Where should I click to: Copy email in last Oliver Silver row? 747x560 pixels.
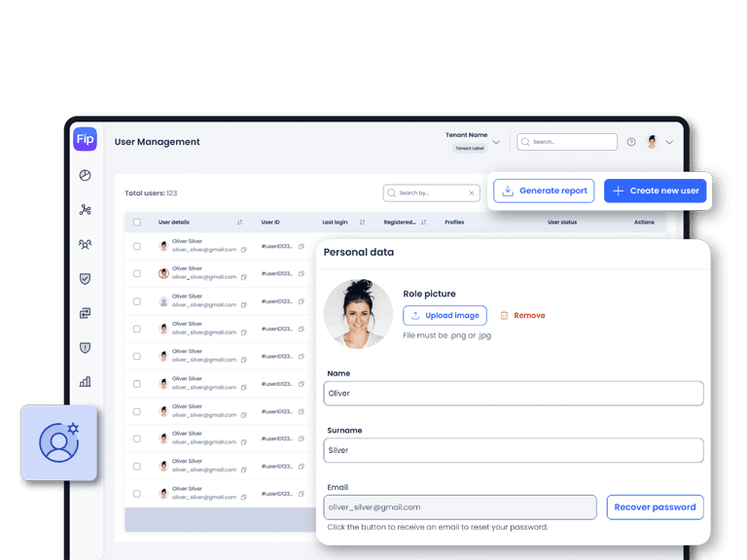tap(244, 497)
